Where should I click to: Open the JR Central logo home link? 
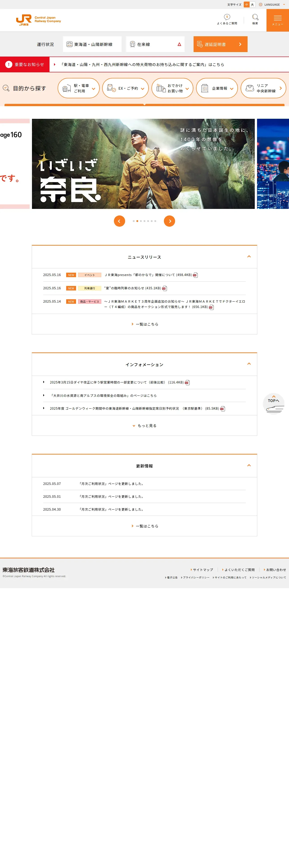pyautogui.click(x=38, y=20)
